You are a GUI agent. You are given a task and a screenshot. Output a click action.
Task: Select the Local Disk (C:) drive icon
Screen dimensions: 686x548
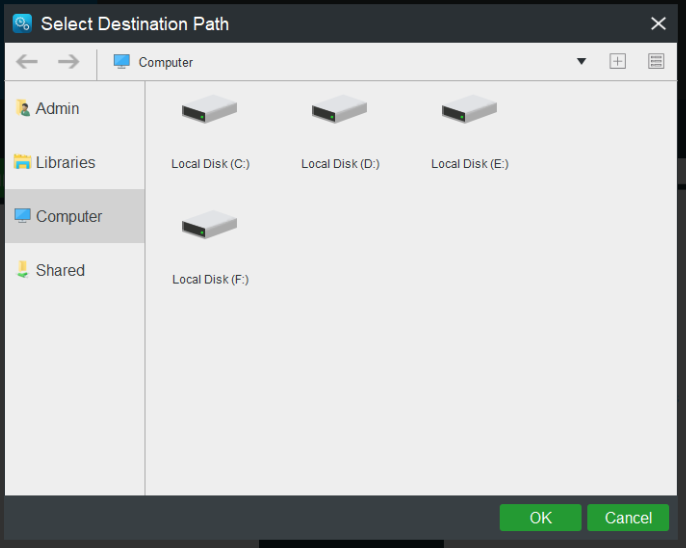[x=210, y=109]
